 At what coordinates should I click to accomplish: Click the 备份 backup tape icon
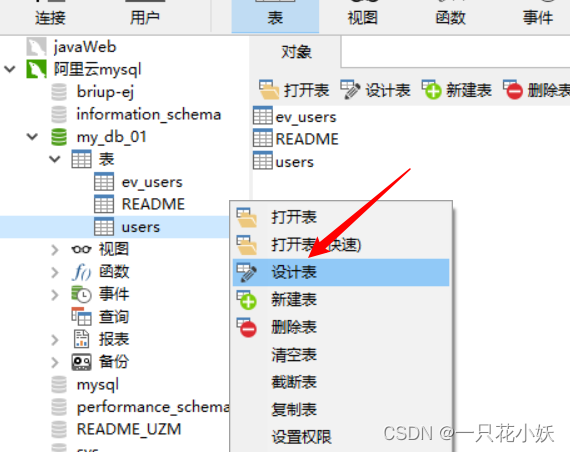click(81, 362)
